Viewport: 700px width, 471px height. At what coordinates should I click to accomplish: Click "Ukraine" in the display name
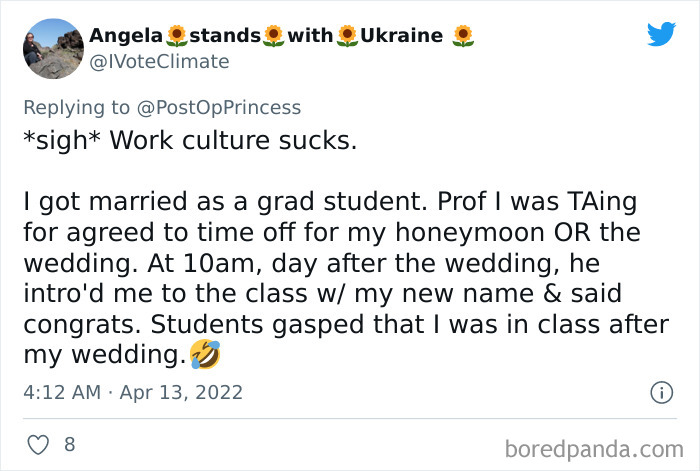click(x=401, y=36)
